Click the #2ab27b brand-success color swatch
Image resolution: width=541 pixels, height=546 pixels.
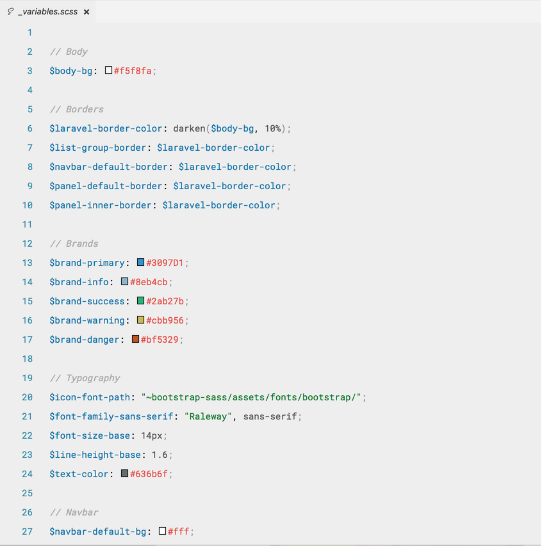point(140,301)
